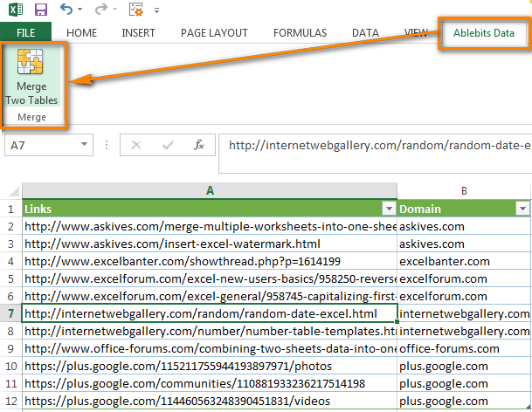Select the askives.com merge-multiple-worksheets link cell
This screenshot has height=412, width=532.
click(x=210, y=226)
